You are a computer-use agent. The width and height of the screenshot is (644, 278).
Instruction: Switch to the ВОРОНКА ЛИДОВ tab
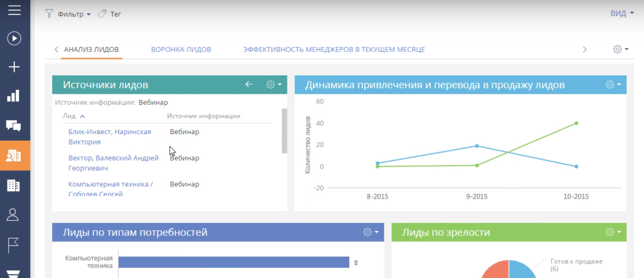pyautogui.click(x=181, y=49)
